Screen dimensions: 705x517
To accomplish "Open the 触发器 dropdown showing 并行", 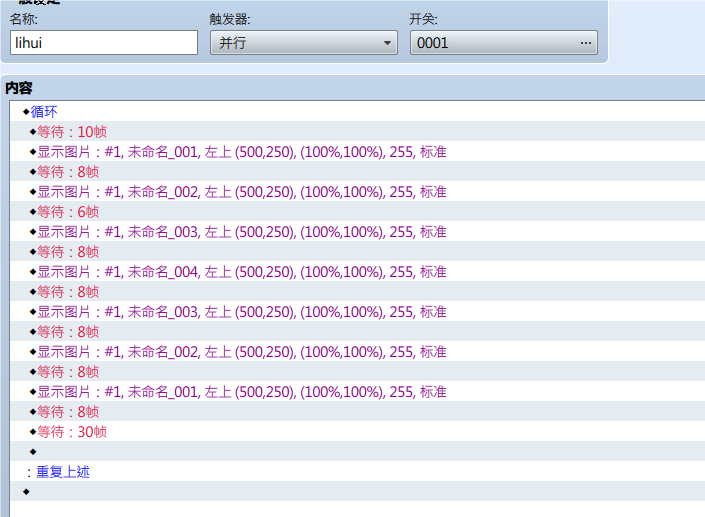I will click(x=304, y=43).
